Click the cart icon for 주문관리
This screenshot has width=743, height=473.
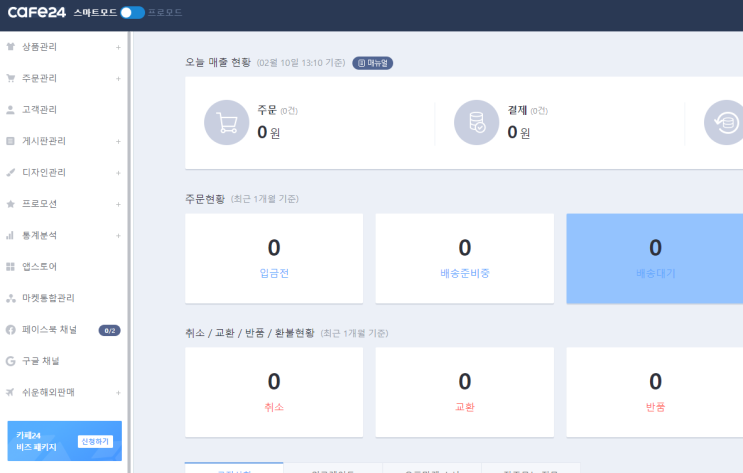point(10,78)
